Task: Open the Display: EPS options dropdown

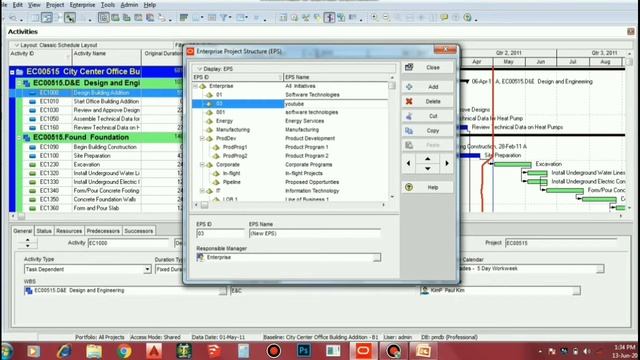Action: (x=215, y=69)
